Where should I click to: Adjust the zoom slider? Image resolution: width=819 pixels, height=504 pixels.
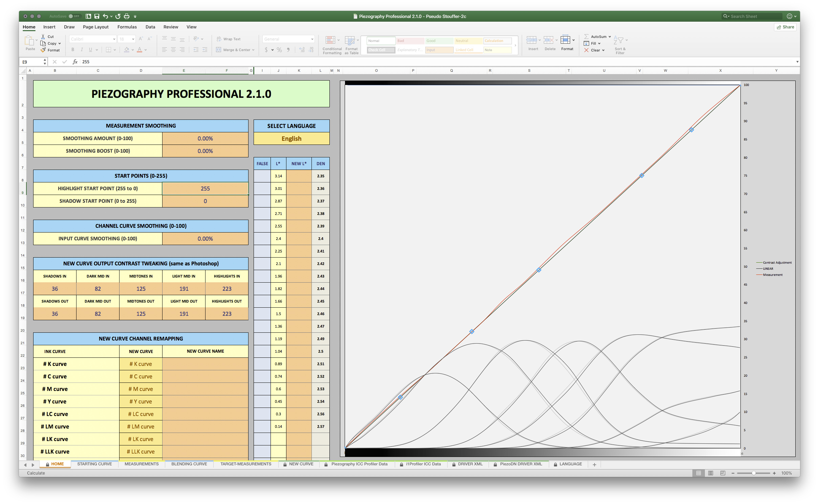point(754,473)
